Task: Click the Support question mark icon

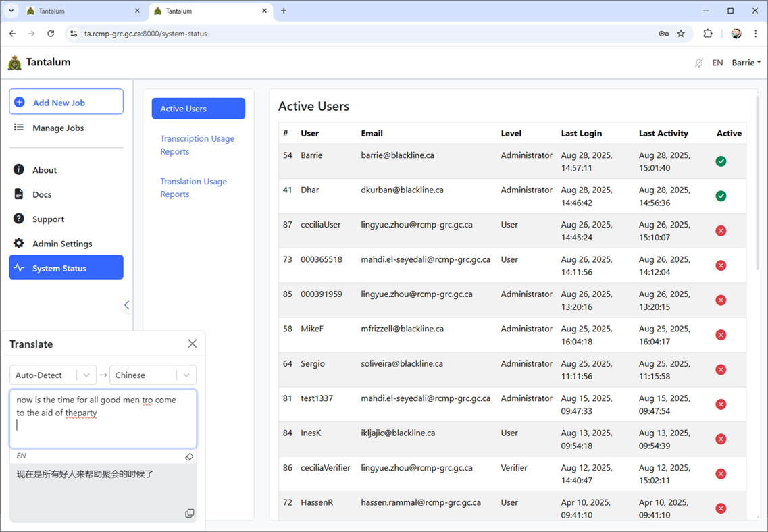Action: (x=19, y=218)
